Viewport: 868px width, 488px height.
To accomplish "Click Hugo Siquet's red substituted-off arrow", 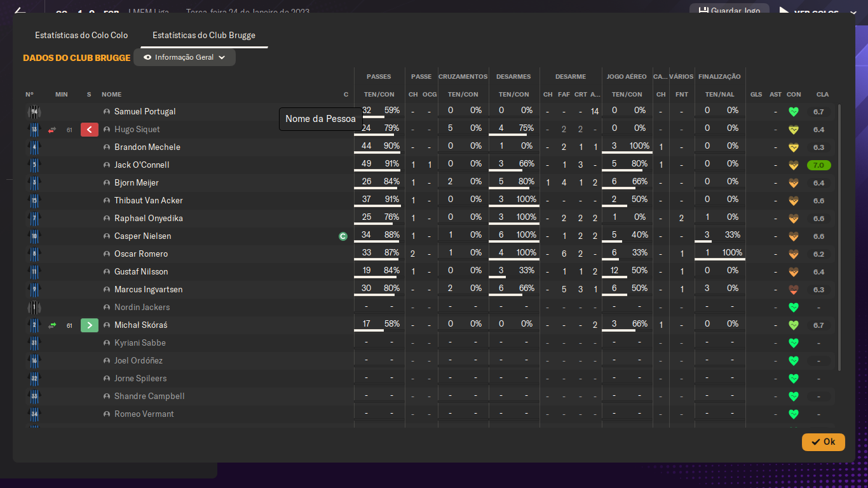I will point(90,130).
